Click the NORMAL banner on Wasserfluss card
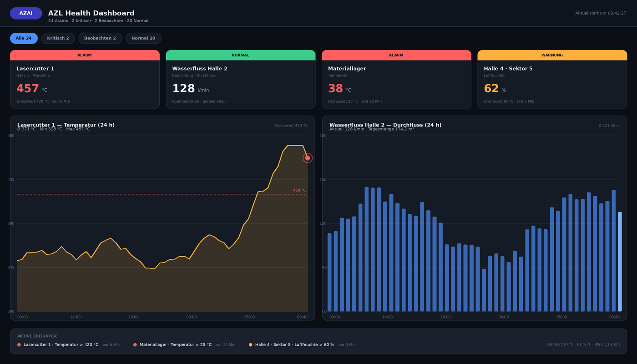 coord(240,55)
